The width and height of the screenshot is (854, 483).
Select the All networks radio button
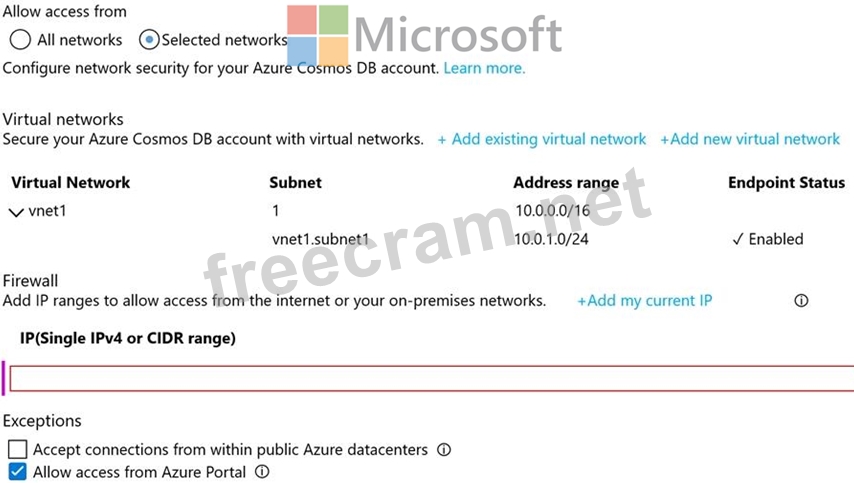[20, 40]
